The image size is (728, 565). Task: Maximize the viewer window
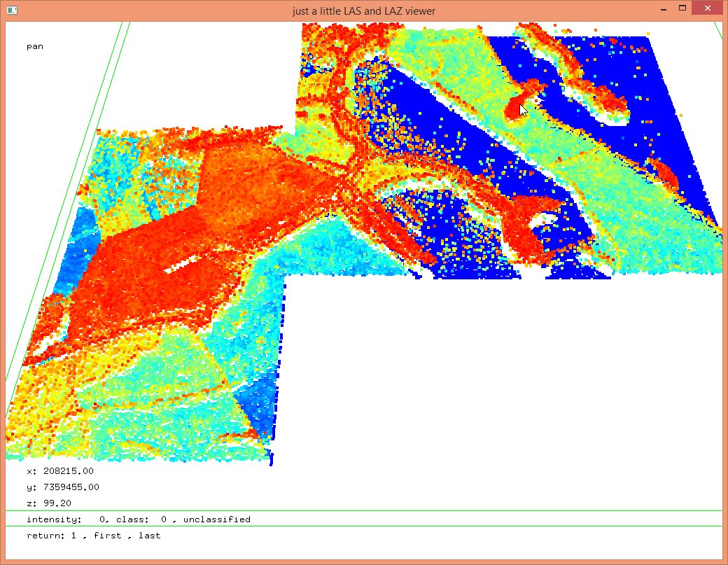(682, 8)
